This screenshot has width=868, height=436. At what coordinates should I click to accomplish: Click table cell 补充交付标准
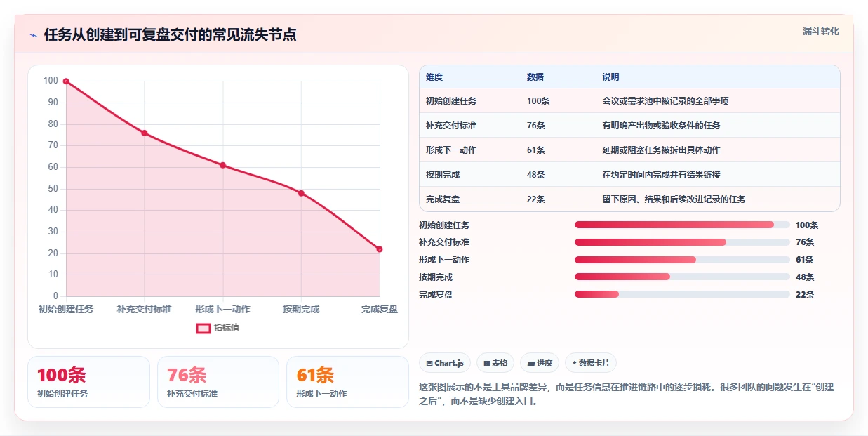(x=451, y=126)
